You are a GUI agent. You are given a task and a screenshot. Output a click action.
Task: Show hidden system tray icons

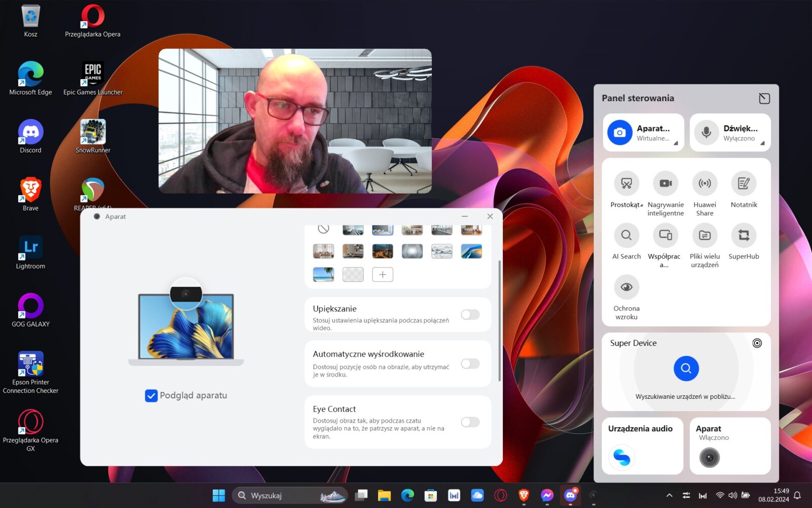669,495
